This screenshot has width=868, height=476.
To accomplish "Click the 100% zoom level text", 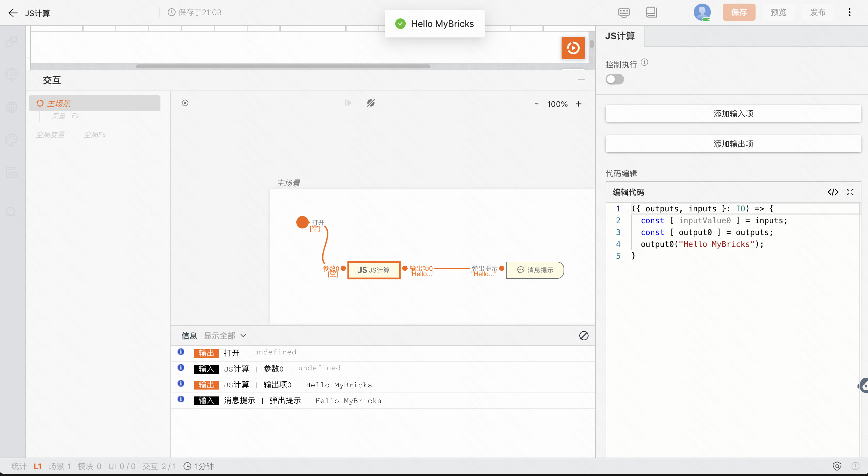I will coord(557,104).
